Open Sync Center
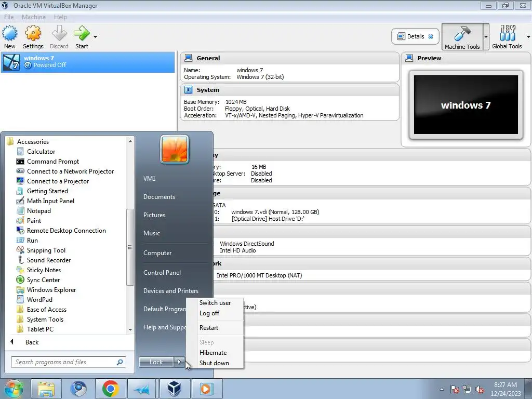 (x=43, y=280)
